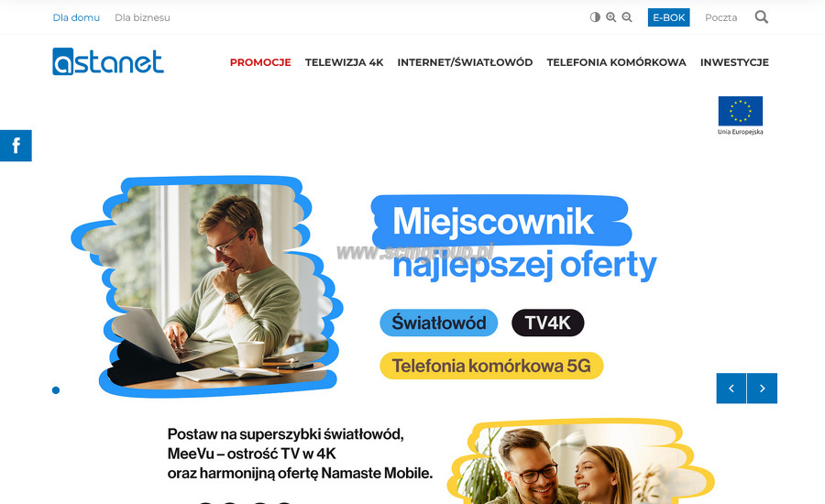Switch to Dla biznesu section

(143, 17)
